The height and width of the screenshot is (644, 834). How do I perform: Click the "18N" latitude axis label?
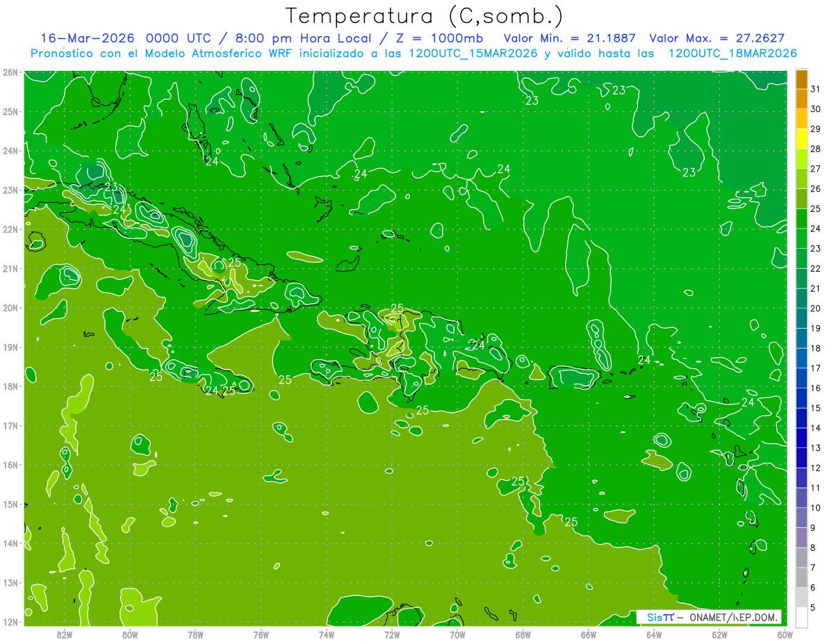point(10,386)
